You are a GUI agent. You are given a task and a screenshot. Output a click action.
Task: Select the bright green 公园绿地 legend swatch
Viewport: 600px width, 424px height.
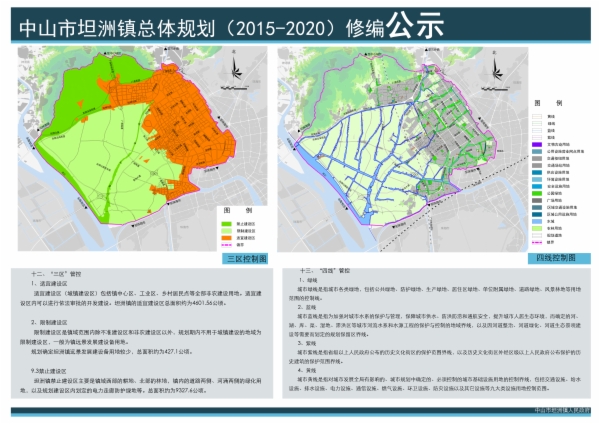pos(537,193)
